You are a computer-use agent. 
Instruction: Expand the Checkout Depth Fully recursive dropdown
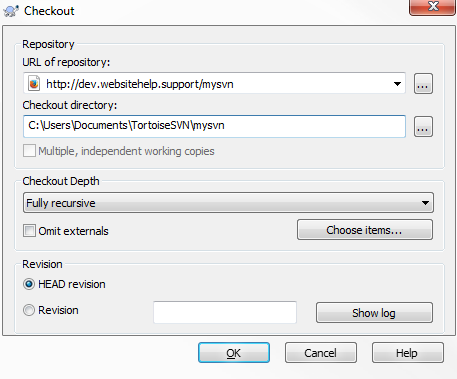point(228,203)
